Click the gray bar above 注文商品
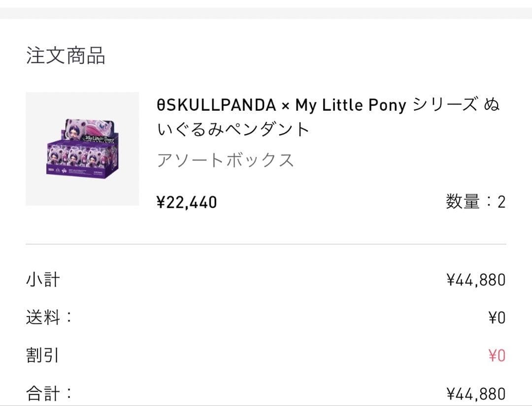The width and height of the screenshot is (532, 406). coord(266,13)
